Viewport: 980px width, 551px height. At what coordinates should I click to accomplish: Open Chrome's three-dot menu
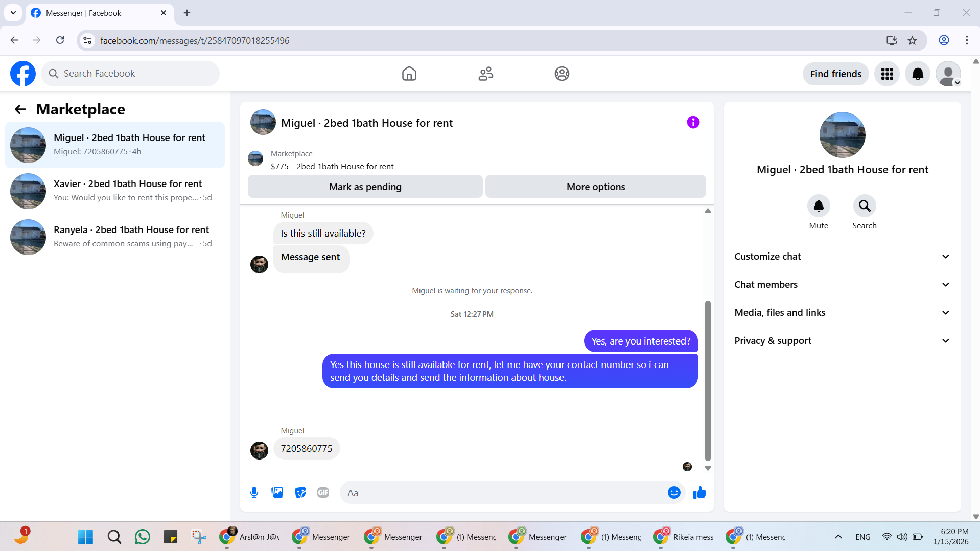tap(967, 40)
